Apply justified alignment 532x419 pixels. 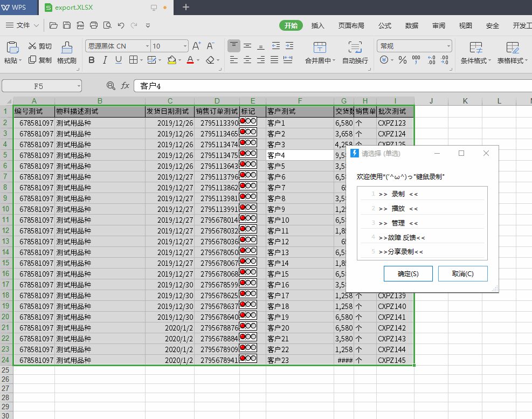pos(274,60)
